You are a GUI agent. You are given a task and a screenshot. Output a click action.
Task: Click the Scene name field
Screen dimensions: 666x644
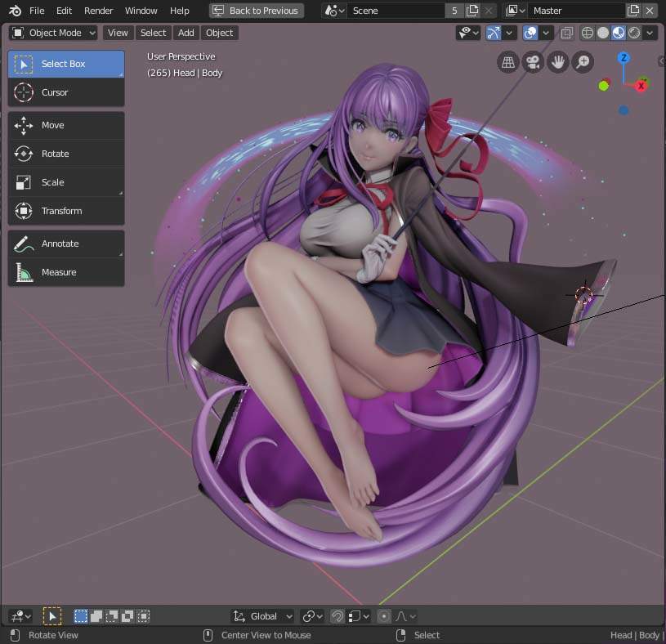pos(396,11)
